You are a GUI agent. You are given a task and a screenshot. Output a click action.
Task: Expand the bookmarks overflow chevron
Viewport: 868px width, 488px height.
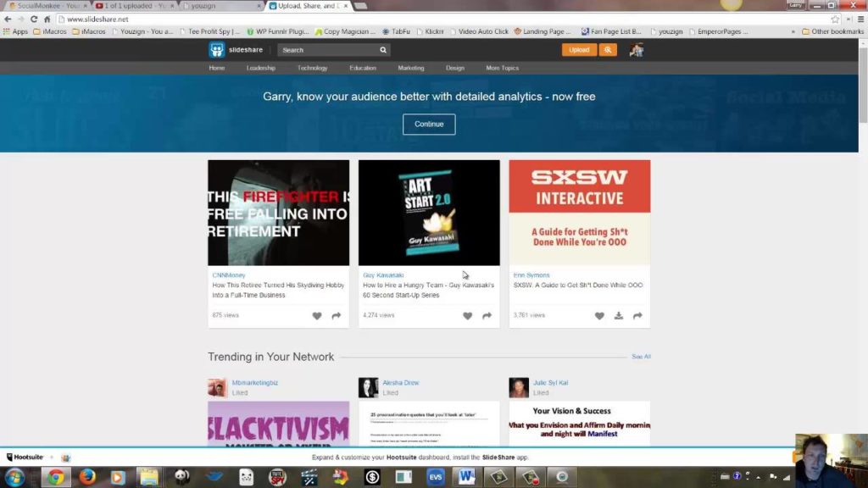tap(793, 31)
